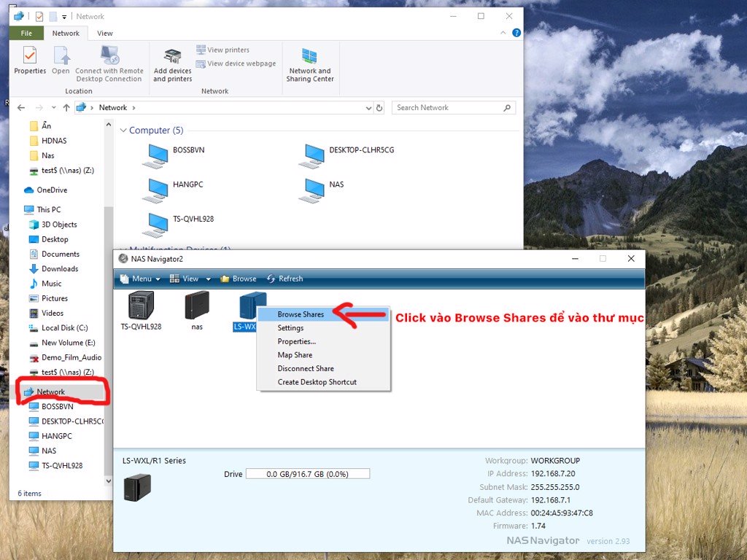747x560 pixels.
Task: Click Refresh in NAS Navigator2 toolbar
Action: tap(285, 279)
